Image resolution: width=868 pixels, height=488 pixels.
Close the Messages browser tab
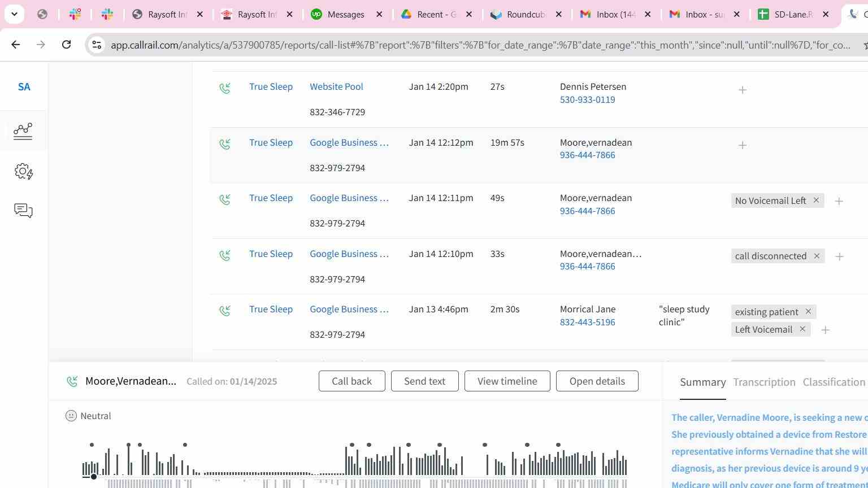[380, 14]
